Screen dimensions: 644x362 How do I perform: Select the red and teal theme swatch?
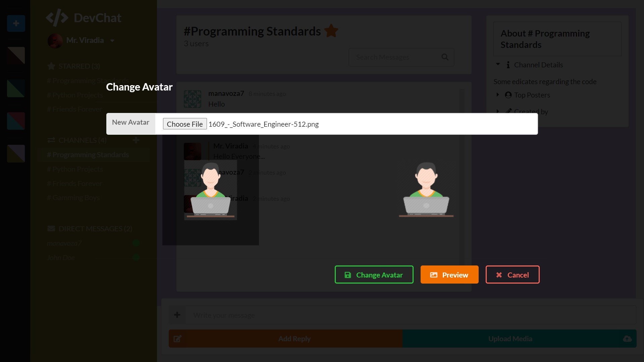pos(16,121)
